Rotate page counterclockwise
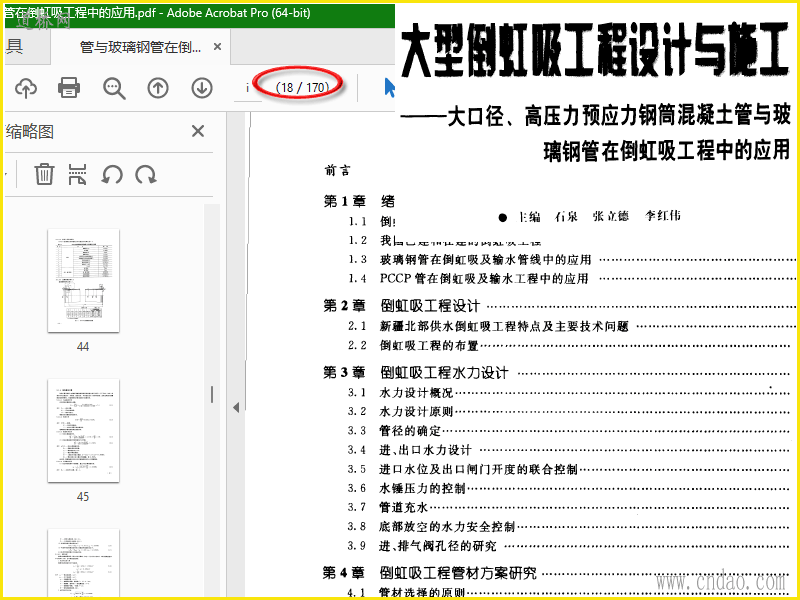Viewport: 800px width, 600px height. [x=112, y=174]
